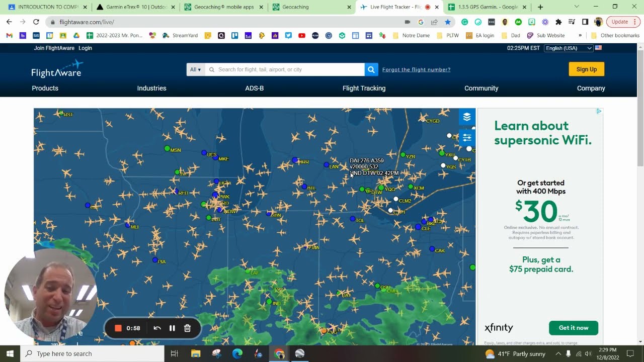644x362 pixels.
Task: Open the Notre Dame bookmark folder
Action: click(411, 36)
